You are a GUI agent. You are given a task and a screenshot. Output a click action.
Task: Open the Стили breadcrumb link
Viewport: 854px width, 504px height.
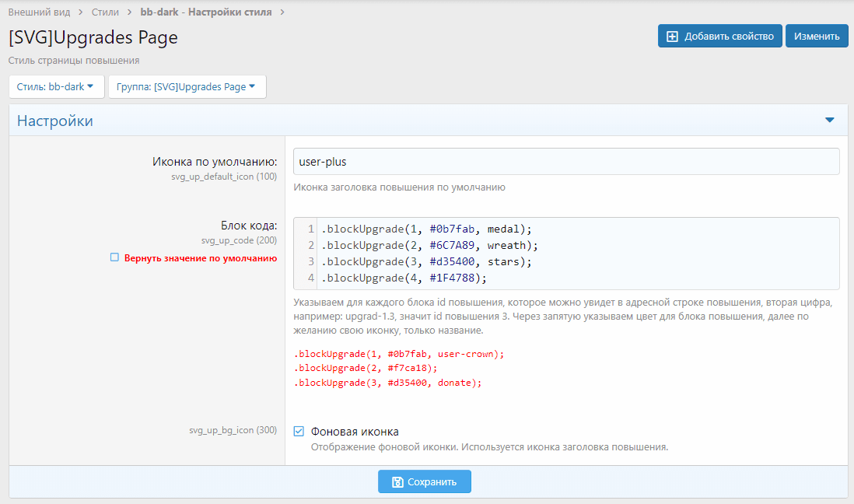pos(105,12)
